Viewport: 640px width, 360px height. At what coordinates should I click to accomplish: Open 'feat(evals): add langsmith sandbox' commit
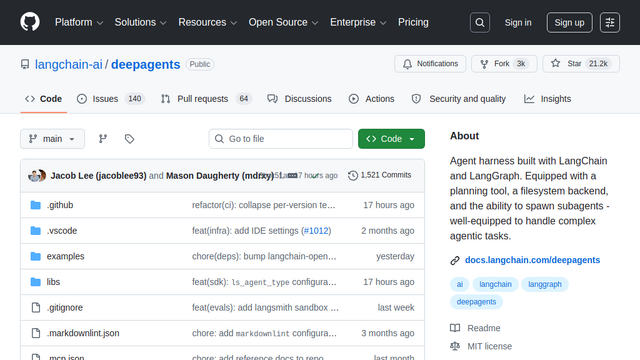tap(265, 308)
